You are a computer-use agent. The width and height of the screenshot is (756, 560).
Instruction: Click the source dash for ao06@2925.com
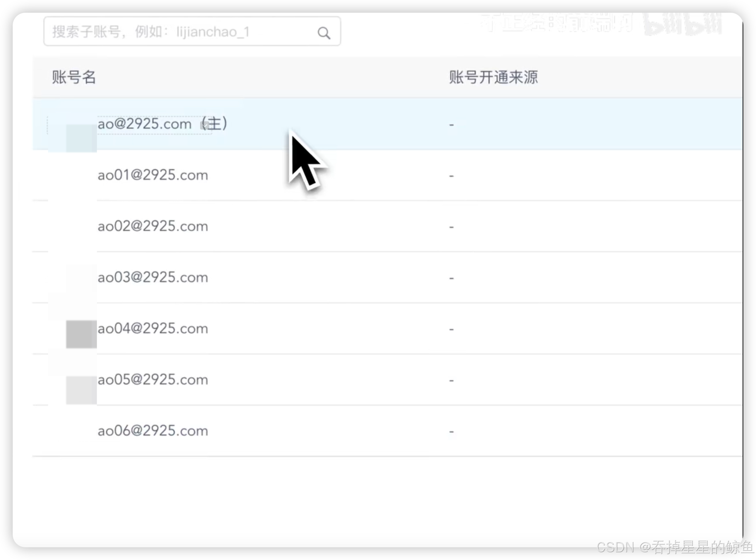(x=451, y=431)
